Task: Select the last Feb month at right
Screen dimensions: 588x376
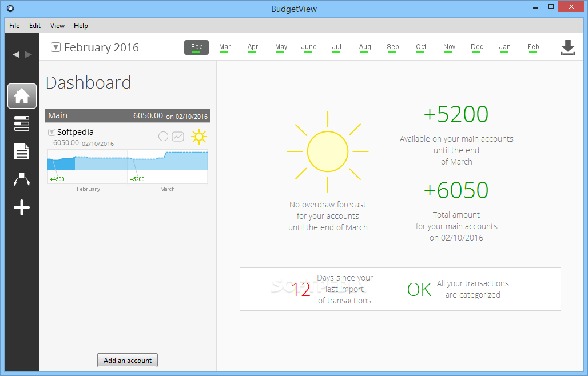Action: tap(533, 47)
